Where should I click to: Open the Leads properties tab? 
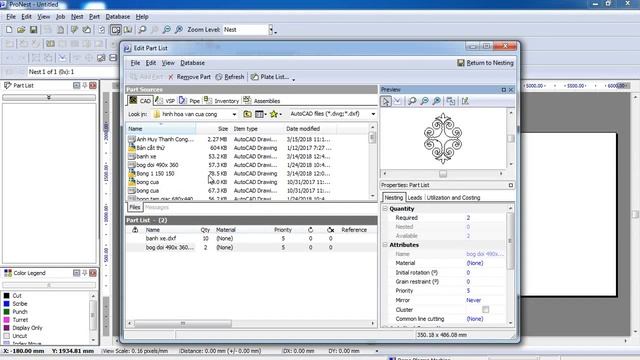coord(415,198)
